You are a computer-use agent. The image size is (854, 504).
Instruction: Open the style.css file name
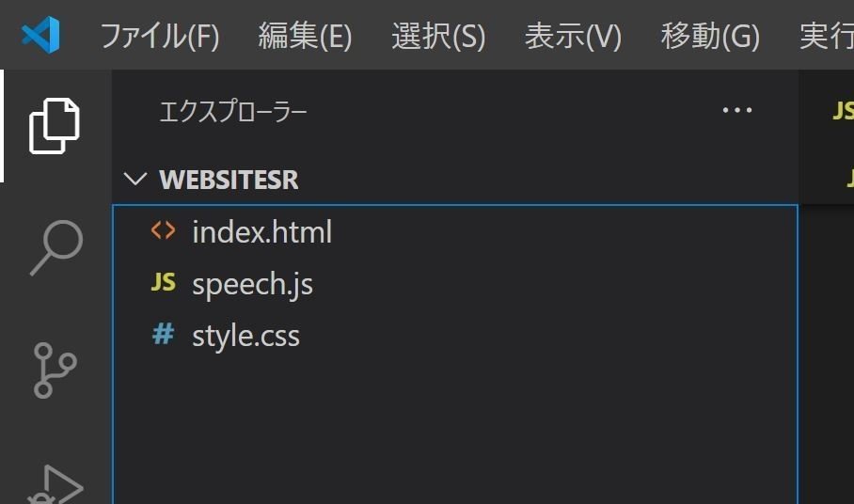245,336
